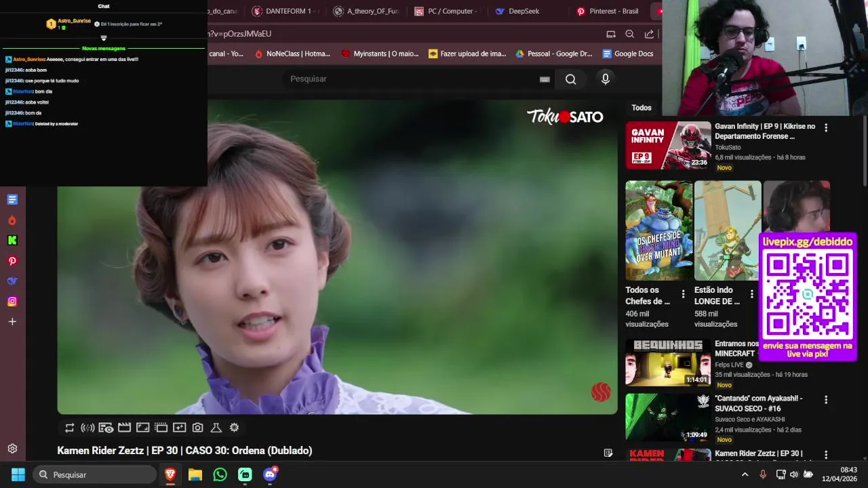The height and width of the screenshot is (488, 868).
Task: Click the sound wave boost icon under video
Action: (x=87, y=428)
